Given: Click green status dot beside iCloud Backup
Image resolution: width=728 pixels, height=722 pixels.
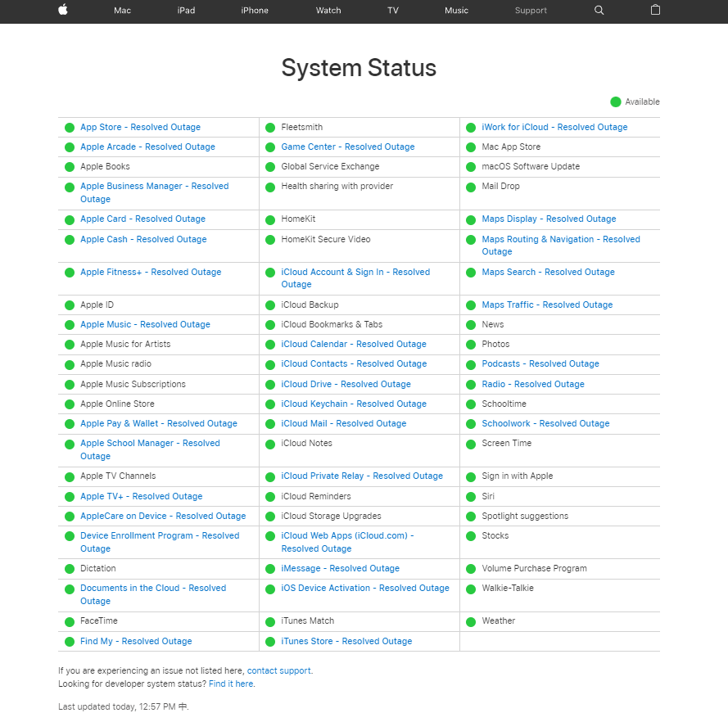Looking at the screenshot, I should (x=270, y=305).
